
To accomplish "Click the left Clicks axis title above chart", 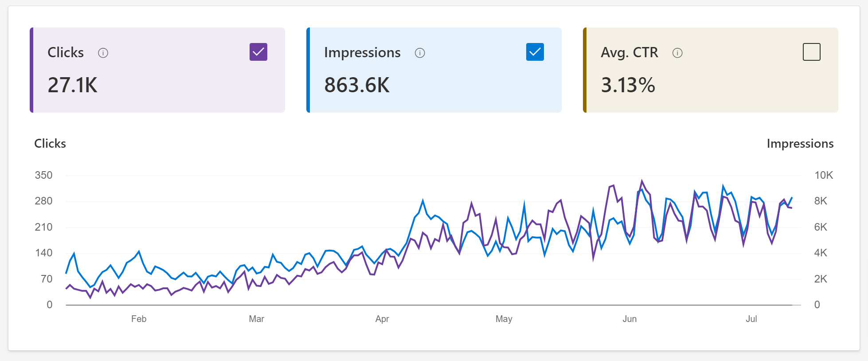I will pyautogui.click(x=50, y=144).
